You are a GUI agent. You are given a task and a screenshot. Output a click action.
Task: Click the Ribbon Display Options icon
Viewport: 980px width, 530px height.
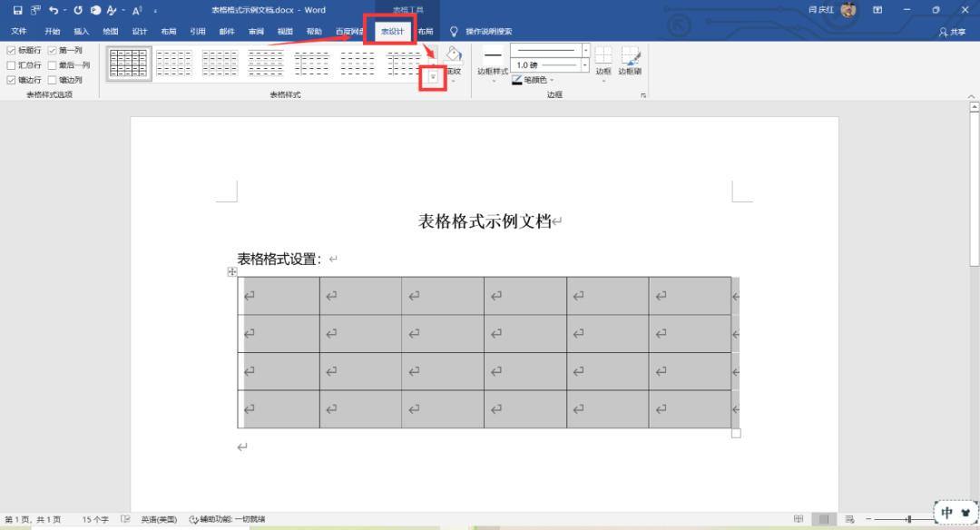tap(877, 10)
